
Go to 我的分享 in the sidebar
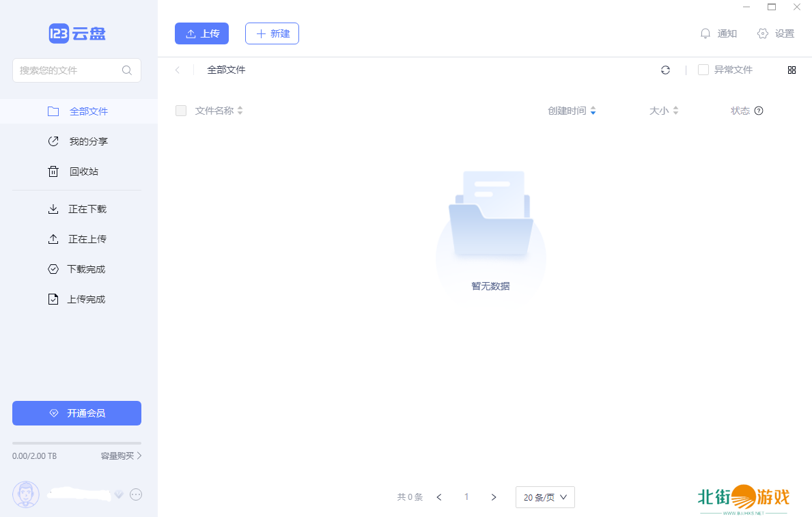[88, 141]
